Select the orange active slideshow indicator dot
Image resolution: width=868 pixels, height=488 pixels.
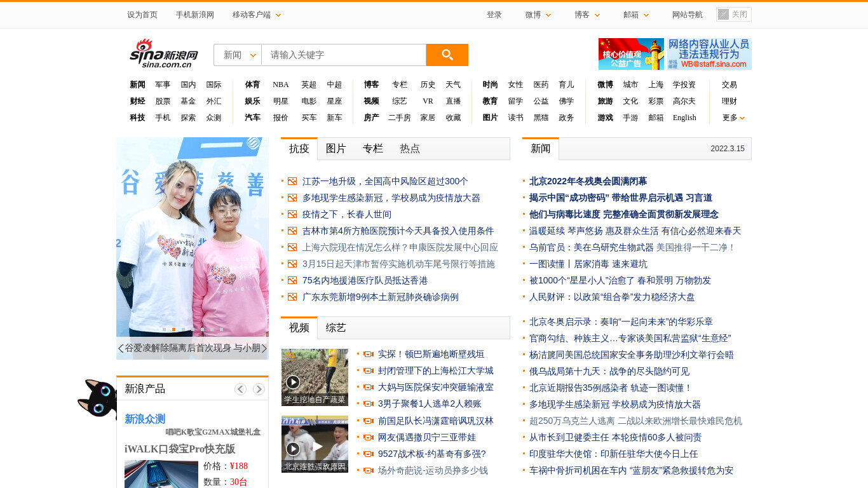(x=173, y=329)
